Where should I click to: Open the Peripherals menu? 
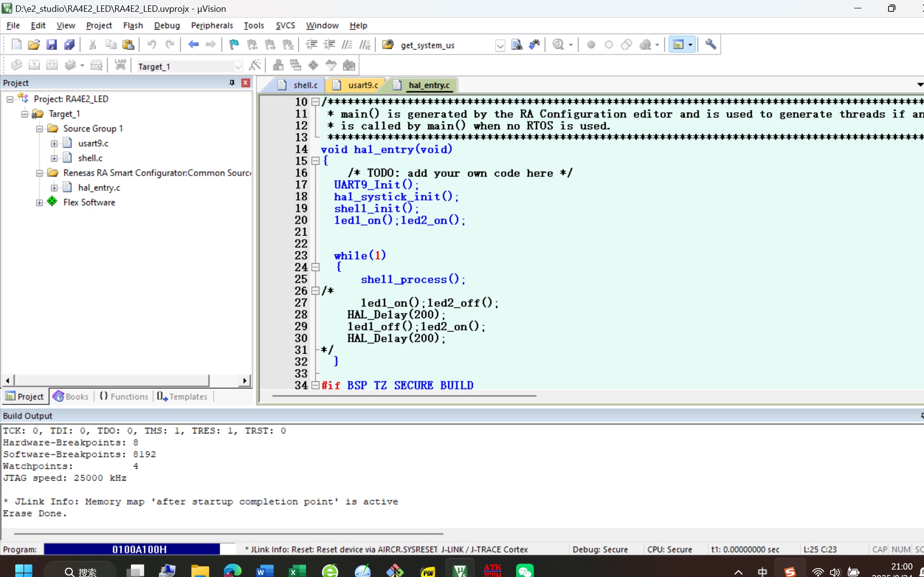(x=212, y=26)
